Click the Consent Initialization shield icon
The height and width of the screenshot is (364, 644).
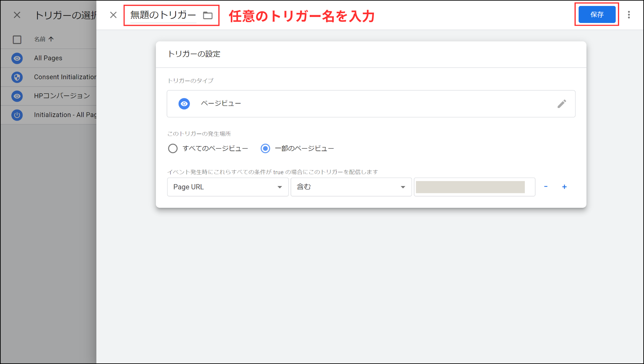pyautogui.click(x=17, y=77)
